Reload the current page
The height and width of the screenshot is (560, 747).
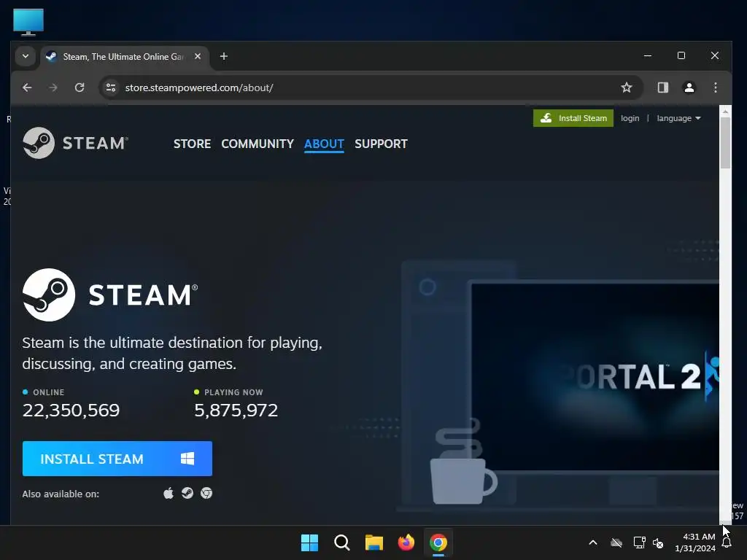tap(80, 87)
